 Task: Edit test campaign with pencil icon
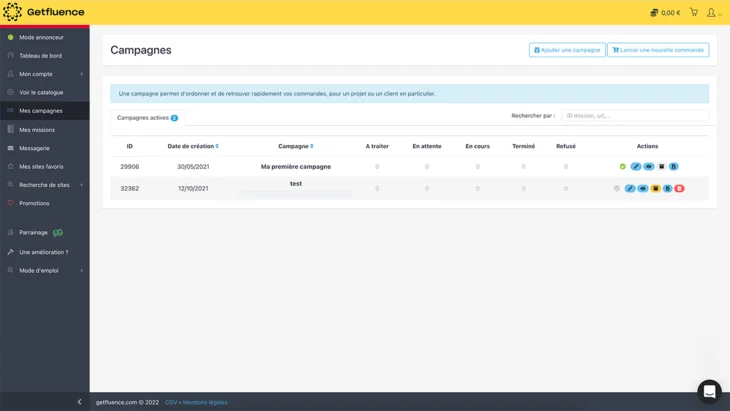(x=629, y=189)
